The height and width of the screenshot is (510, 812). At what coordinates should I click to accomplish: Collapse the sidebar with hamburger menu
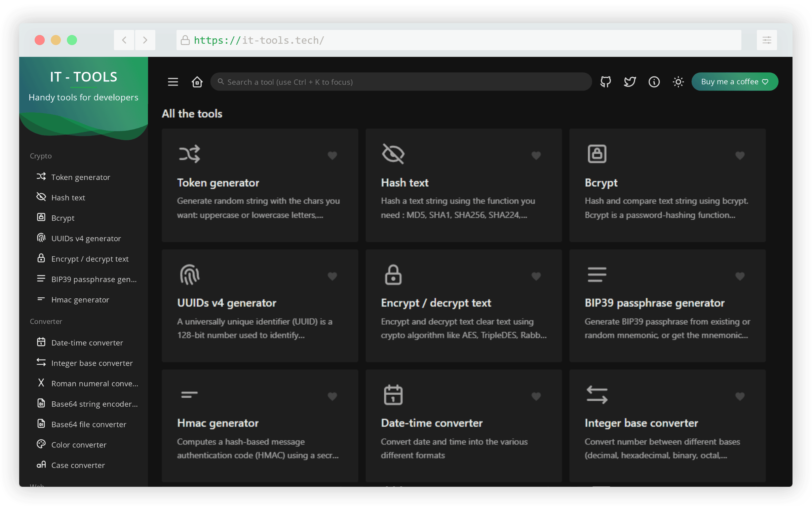(173, 82)
